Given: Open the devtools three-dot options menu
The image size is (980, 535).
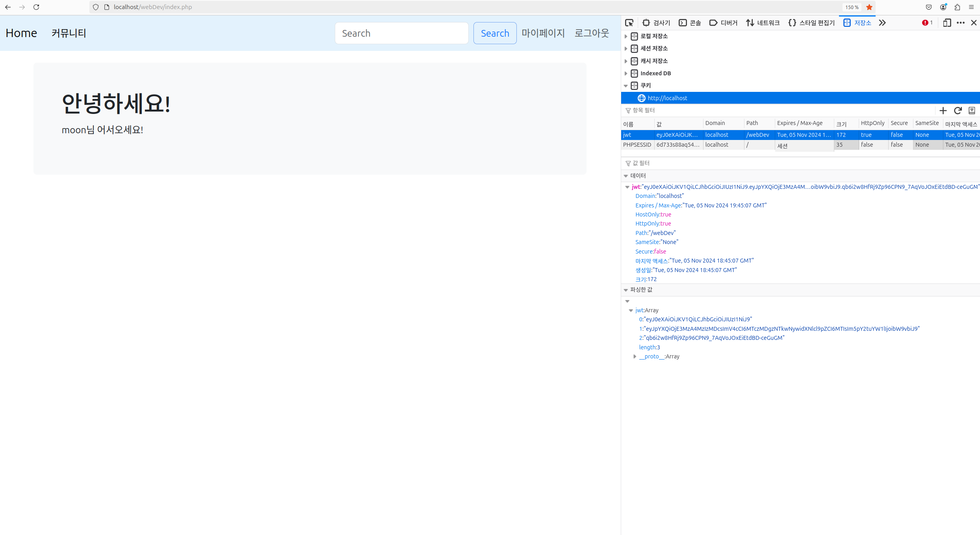Looking at the screenshot, I should (x=961, y=23).
